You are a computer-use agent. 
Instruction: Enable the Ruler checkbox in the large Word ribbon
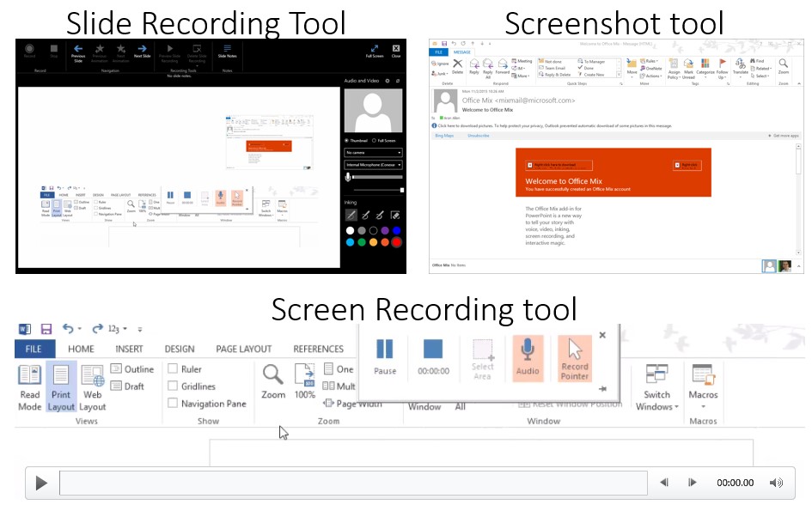pyautogui.click(x=174, y=369)
